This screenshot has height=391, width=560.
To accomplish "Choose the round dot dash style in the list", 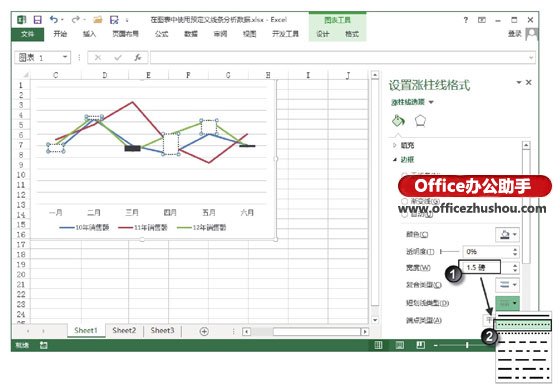I will (x=523, y=325).
